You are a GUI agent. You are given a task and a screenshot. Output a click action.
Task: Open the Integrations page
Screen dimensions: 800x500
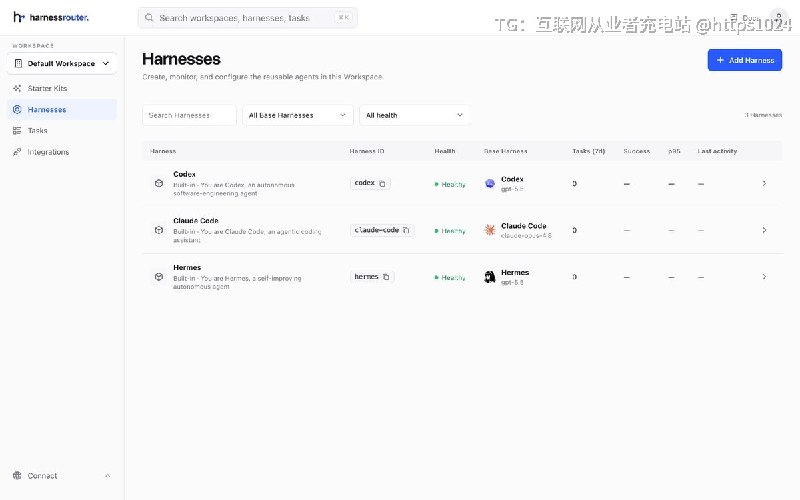pos(62,152)
